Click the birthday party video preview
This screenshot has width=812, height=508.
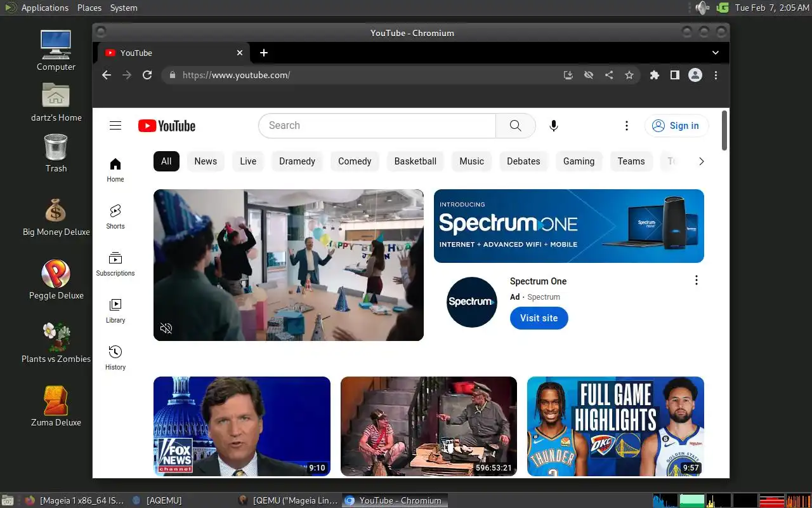point(289,265)
